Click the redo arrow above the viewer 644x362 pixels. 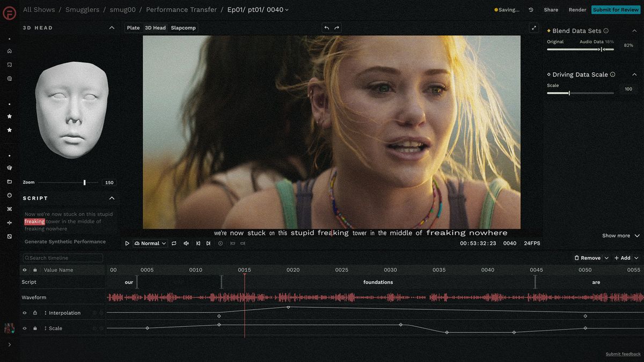pyautogui.click(x=337, y=28)
